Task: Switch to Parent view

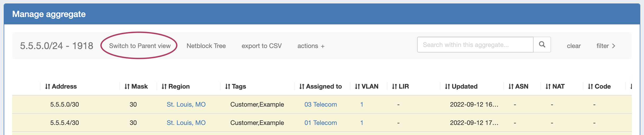Action: point(140,46)
